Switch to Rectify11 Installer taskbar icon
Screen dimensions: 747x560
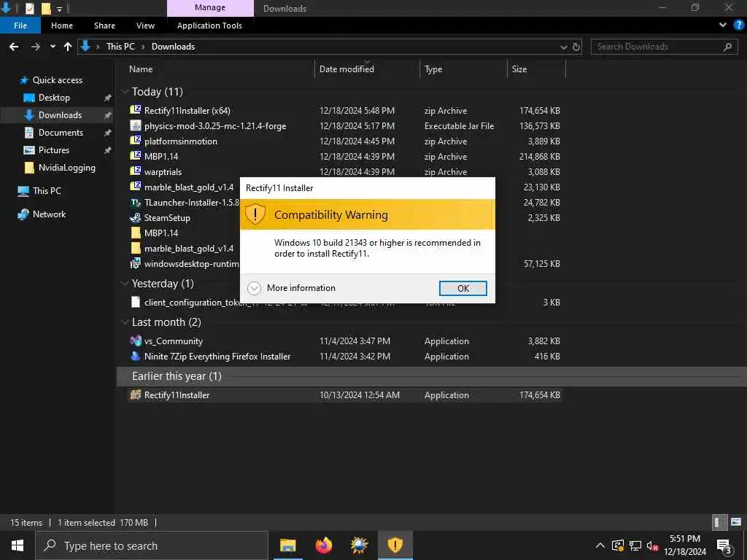click(x=395, y=545)
